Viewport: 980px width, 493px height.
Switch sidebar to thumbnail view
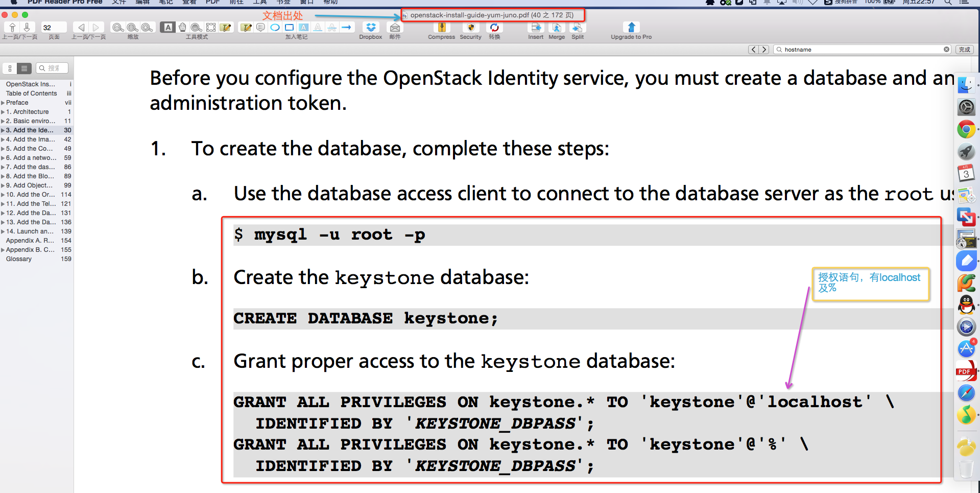coord(10,68)
